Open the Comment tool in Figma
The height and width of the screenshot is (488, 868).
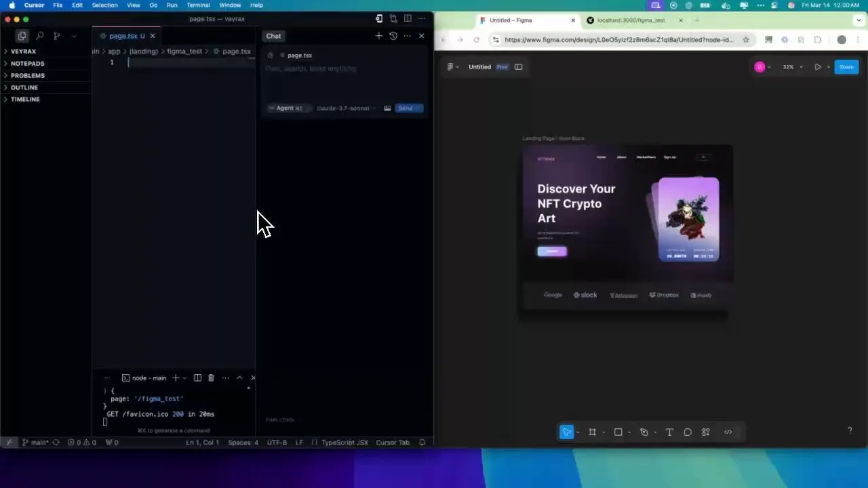tap(687, 432)
